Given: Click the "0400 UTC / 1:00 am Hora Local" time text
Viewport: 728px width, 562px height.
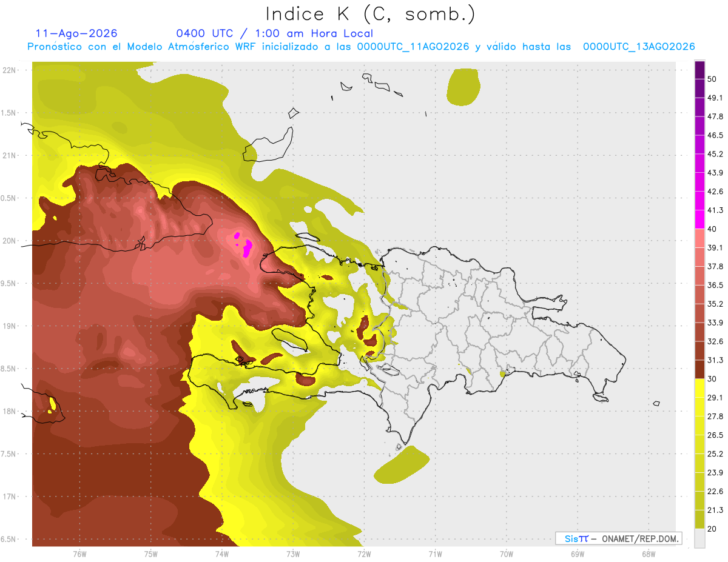Looking at the screenshot, I should 274,33.
